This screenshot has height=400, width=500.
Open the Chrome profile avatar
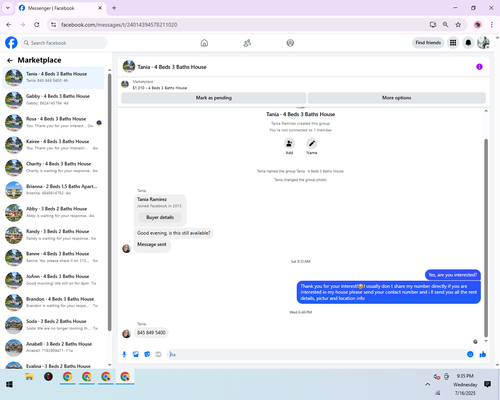[x=478, y=25]
